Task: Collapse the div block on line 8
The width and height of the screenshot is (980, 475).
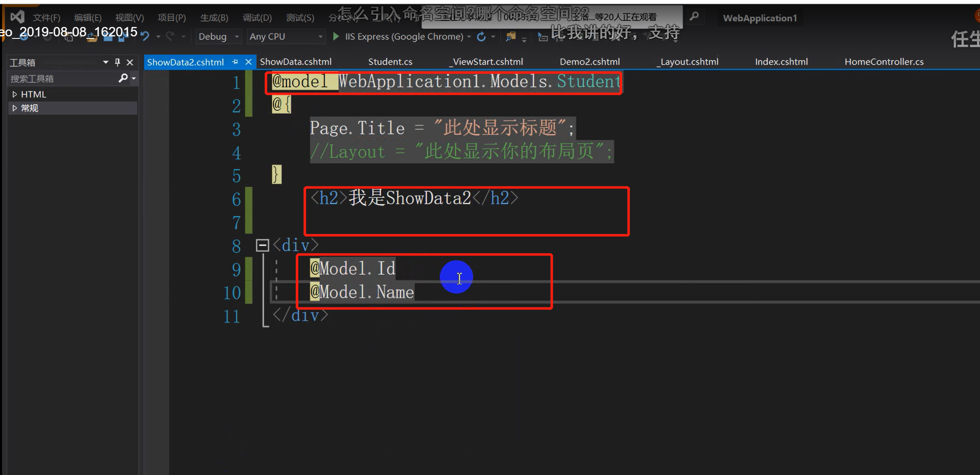Action: tap(262, 245)
